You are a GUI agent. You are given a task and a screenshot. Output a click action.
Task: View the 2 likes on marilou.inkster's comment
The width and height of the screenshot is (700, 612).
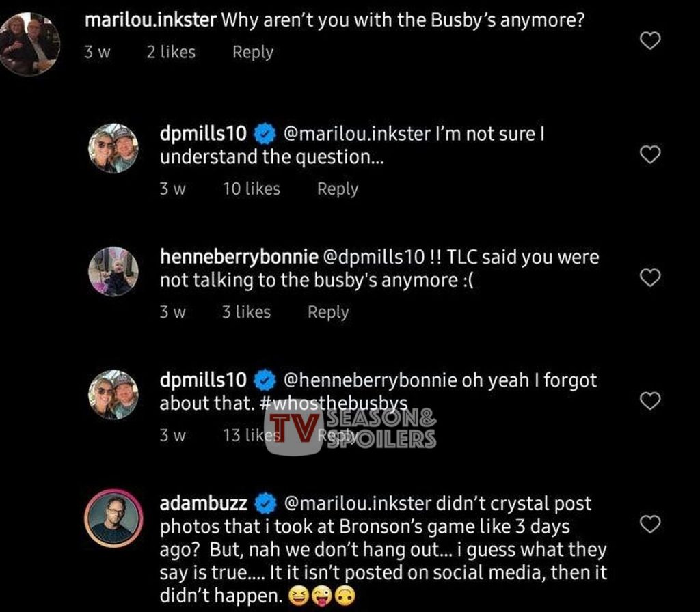coord(170,52)
